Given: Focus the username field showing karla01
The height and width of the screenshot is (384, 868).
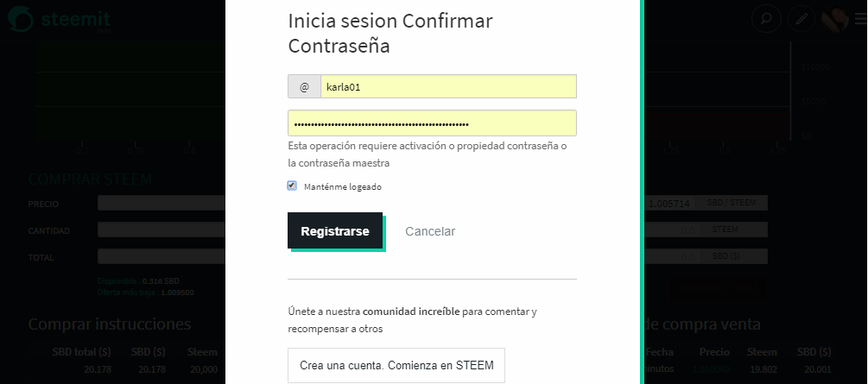Looking at the screenshot, I should point(448,87).
